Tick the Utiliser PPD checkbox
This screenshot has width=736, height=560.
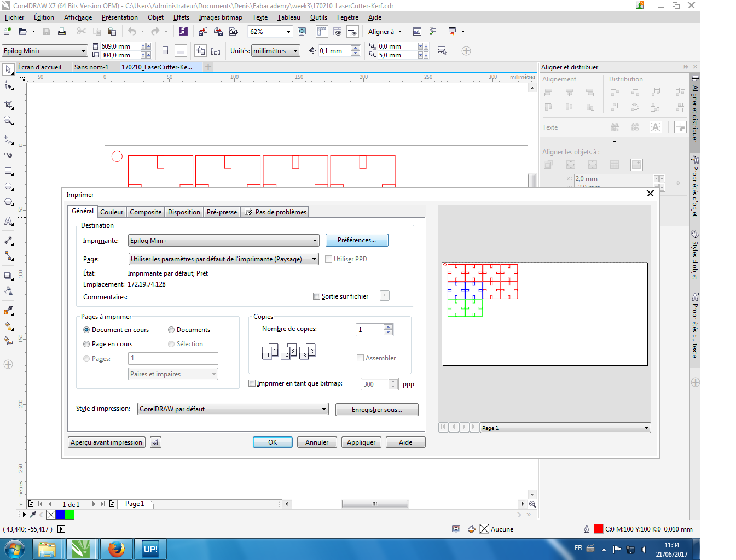328,259
